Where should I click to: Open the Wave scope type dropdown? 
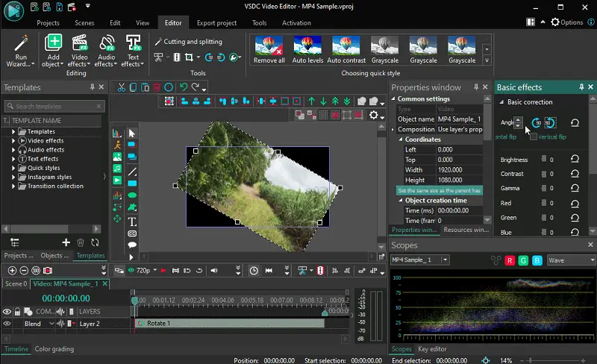click(x=571, y=260)
